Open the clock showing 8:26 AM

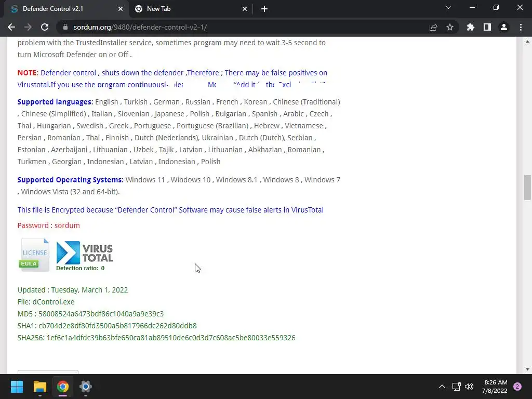click(495, 387)
